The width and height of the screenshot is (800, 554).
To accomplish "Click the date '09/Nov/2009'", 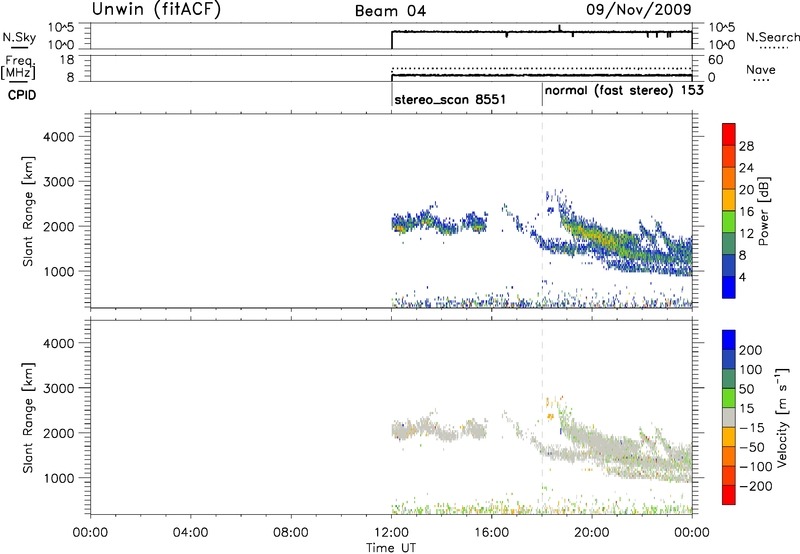I will click(639, 9).
